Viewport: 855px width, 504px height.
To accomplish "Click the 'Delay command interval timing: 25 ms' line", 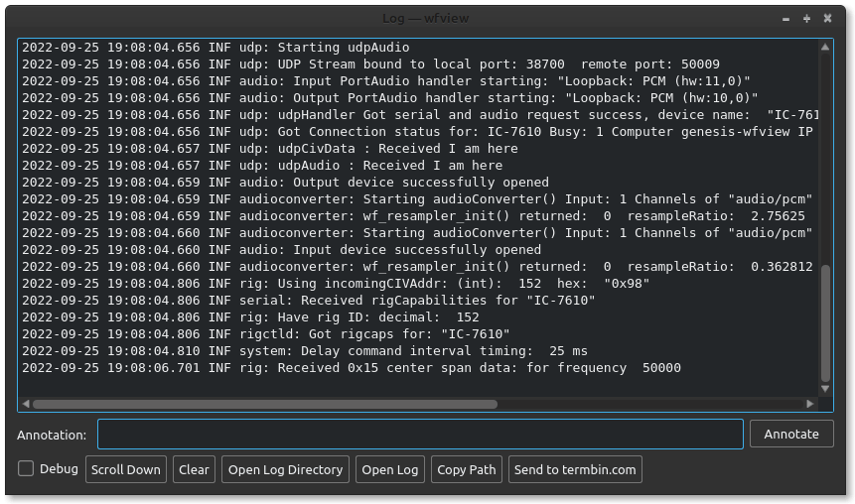I will tap(305, 351).
